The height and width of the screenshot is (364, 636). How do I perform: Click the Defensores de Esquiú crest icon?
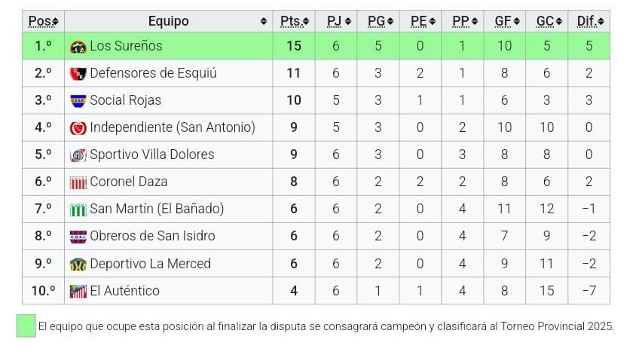pyautogui.click(x=78, y=74)
